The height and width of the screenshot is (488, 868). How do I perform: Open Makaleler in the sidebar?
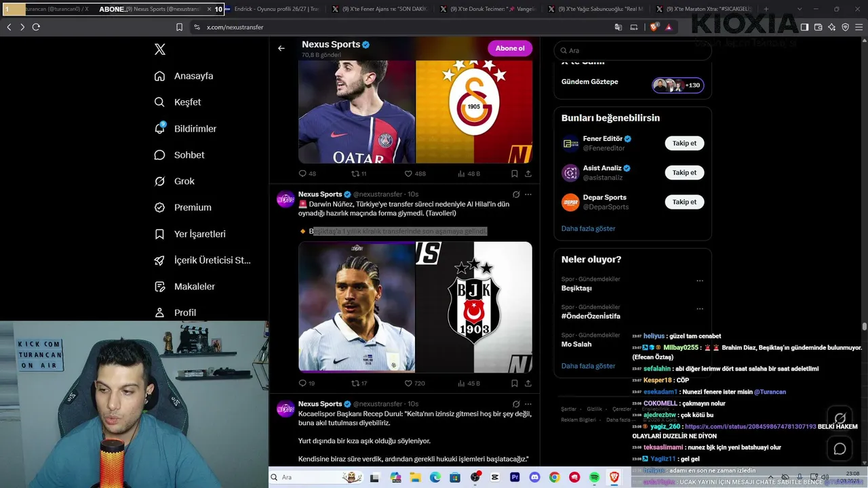pos(184,287)
